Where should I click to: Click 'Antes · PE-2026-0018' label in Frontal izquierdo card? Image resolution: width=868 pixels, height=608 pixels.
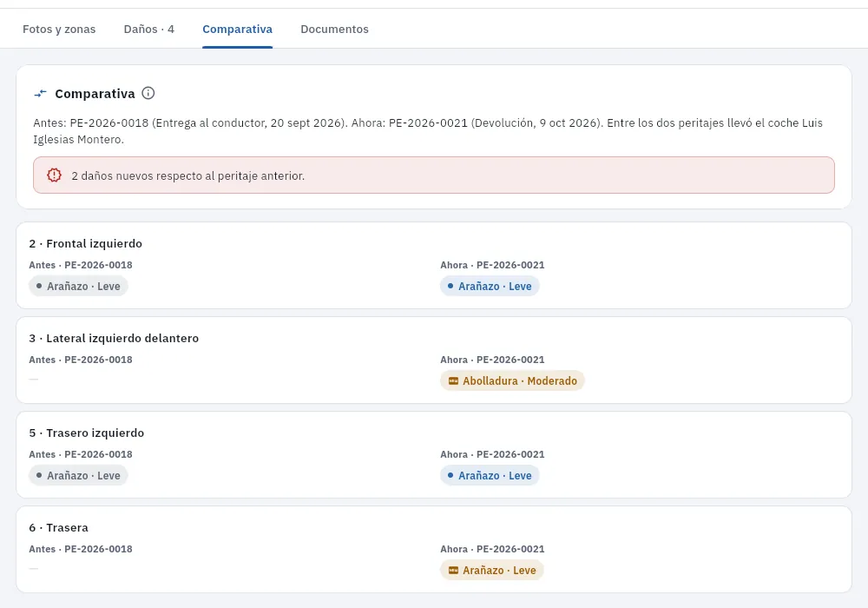coord(81,265)
